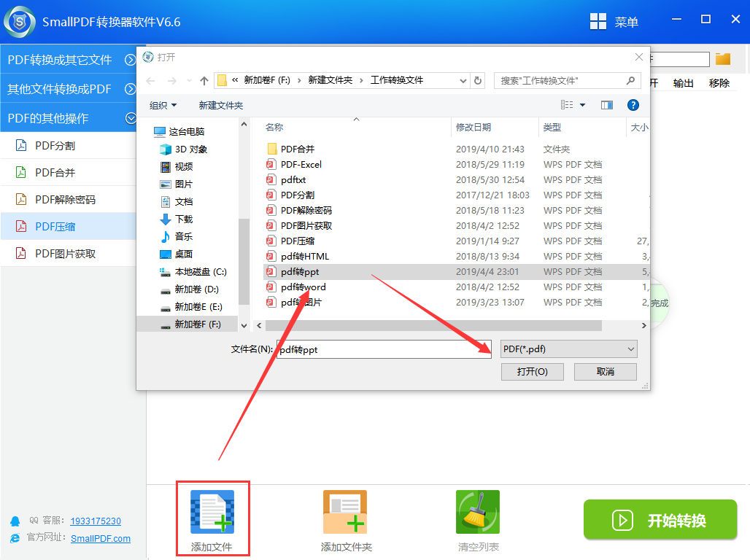
Task: Select 视频 folder in navigation tree
Action: pos(177,166)
